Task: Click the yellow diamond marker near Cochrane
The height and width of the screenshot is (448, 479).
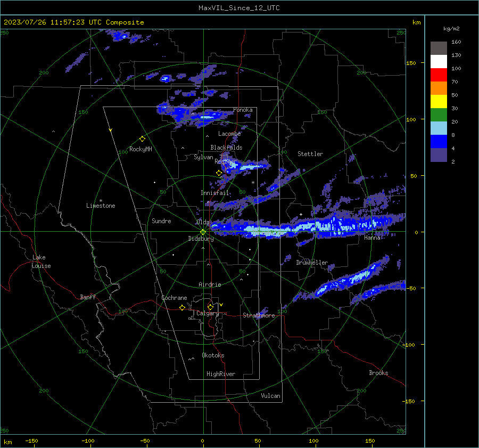Action: pos(183,307)
